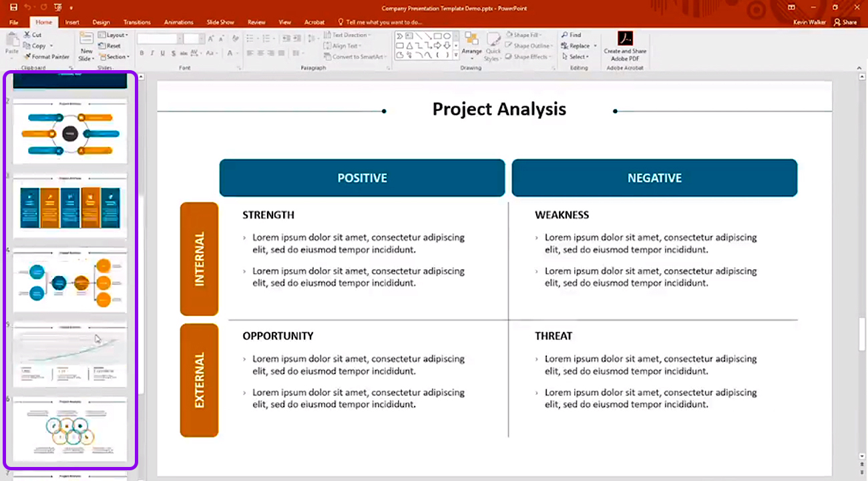Screen dimensions: 868x481
Task: Click the Undo arrow icon
Action: [x=28, y=7]
